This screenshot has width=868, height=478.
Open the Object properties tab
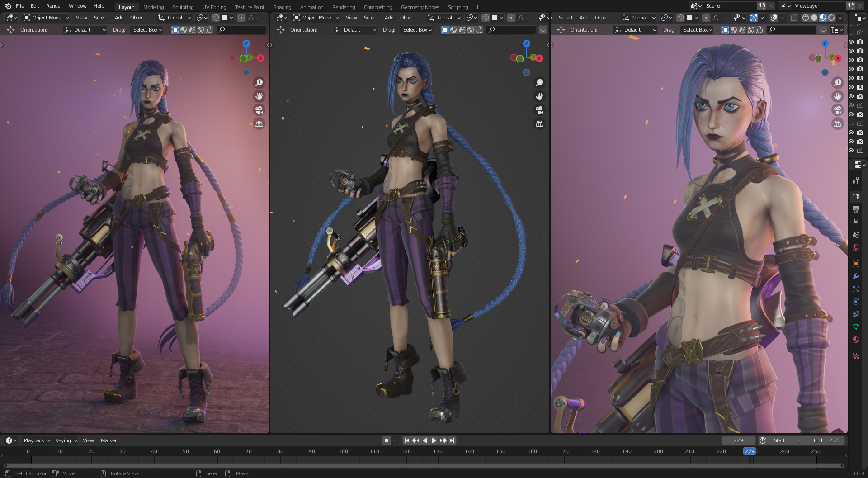tap(856, 264)
